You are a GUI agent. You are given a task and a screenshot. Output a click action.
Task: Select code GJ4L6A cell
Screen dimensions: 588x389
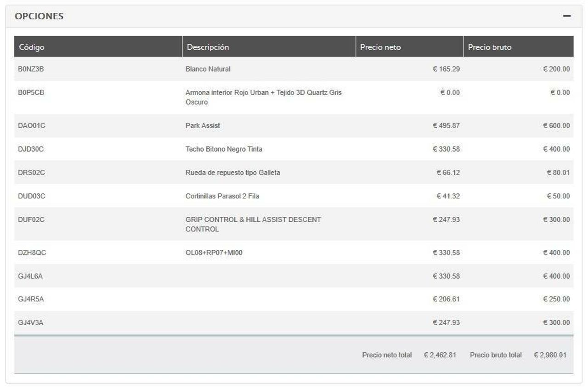click(x=30, y=276)
